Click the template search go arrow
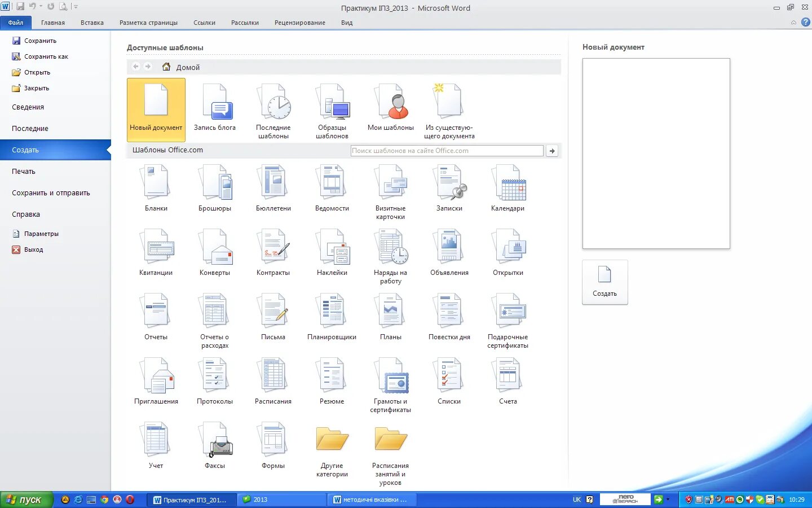The image size is (812, 508). (x=552, y=151)
